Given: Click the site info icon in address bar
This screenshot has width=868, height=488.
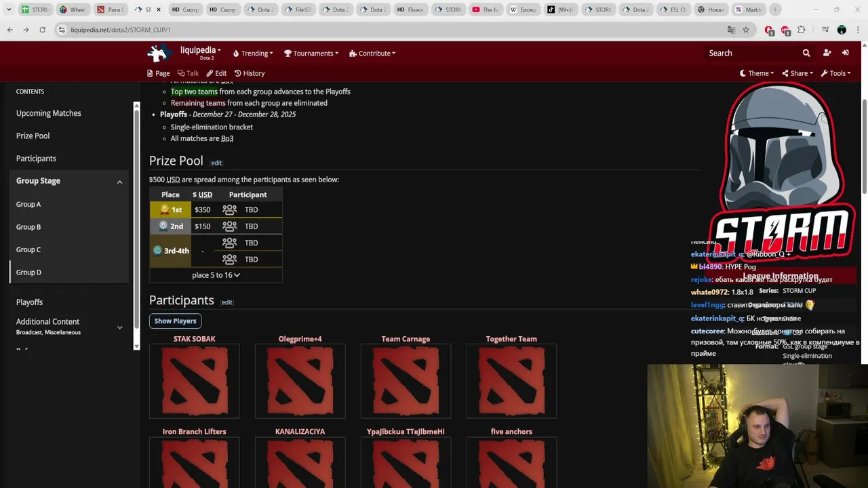Looking at the screenshot, I should (x=62, y=30).
